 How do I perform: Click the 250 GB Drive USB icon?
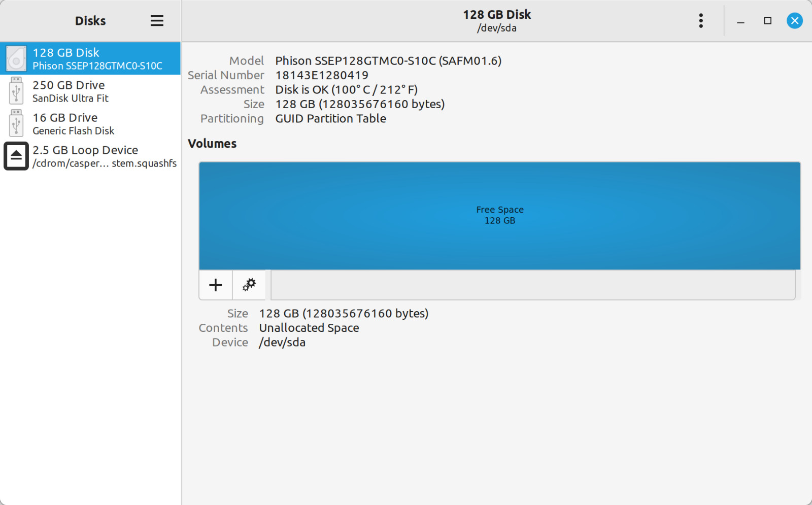click(16, 91)
